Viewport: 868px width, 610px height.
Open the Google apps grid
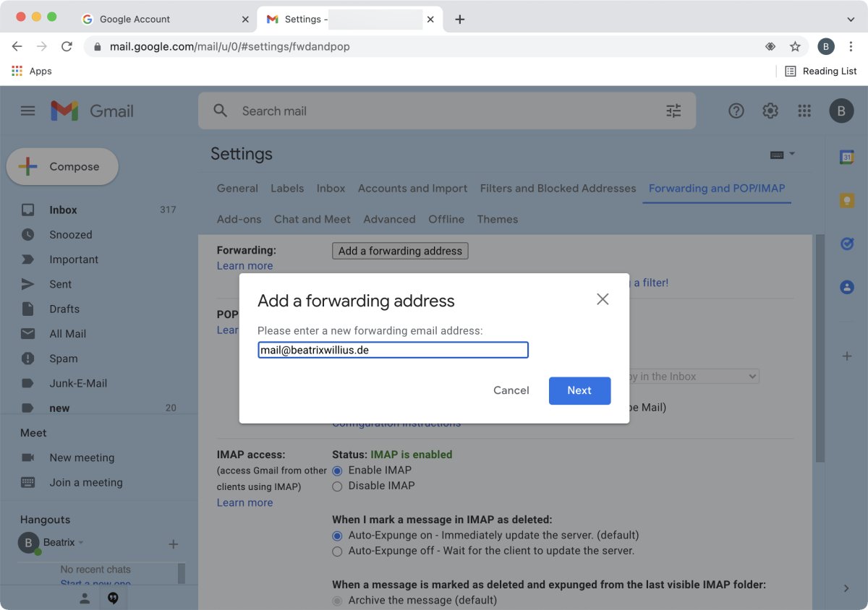click(x=804, y=111)
